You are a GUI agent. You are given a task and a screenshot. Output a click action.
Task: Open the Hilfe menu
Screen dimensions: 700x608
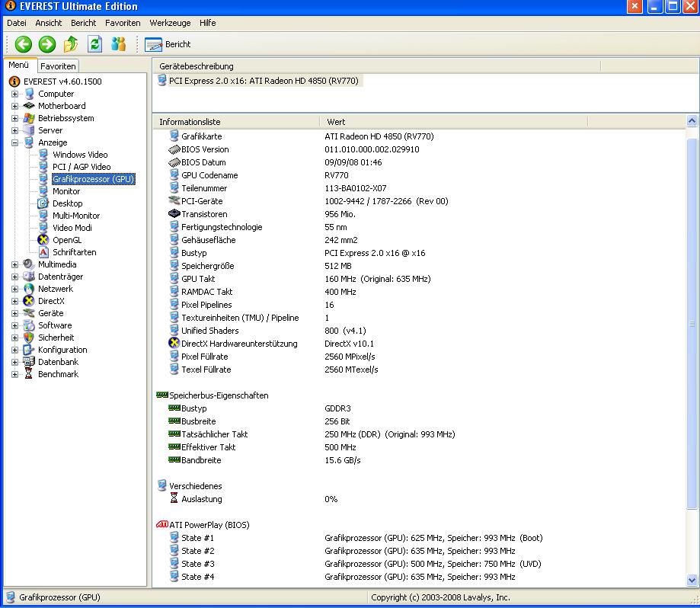208,23
